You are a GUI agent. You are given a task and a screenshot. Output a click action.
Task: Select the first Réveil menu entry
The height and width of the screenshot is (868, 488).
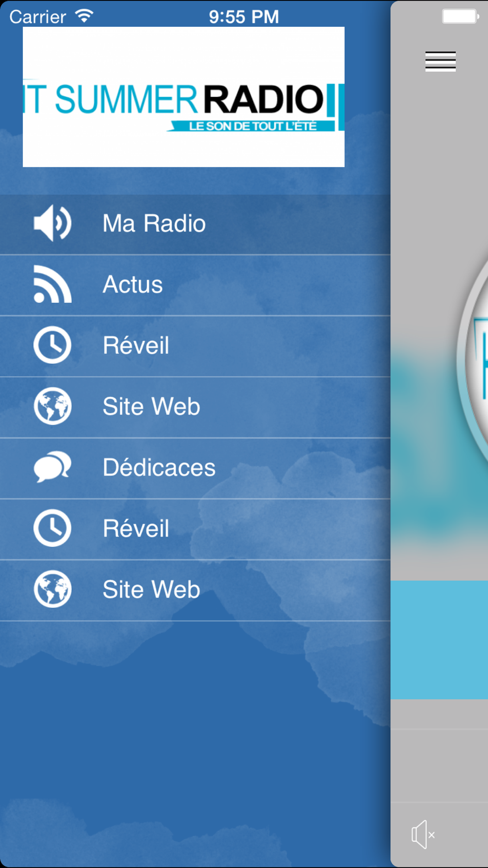click(x=195, y=346)
